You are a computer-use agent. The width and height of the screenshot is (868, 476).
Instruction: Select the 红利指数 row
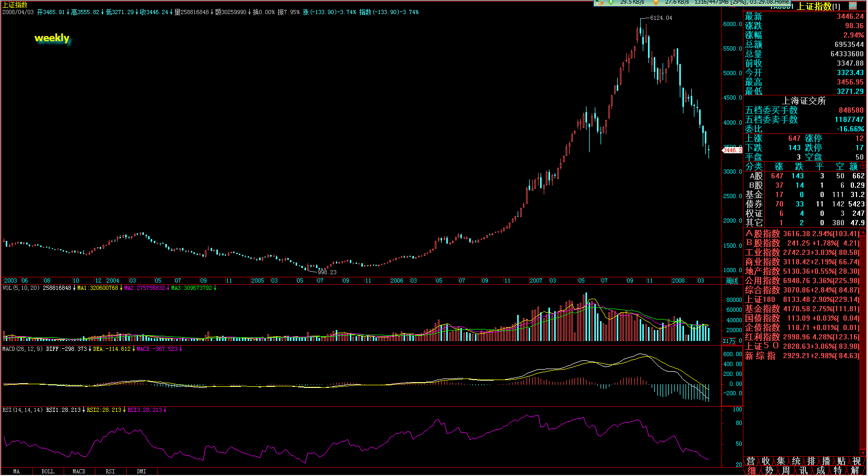(x=802, y=337)
